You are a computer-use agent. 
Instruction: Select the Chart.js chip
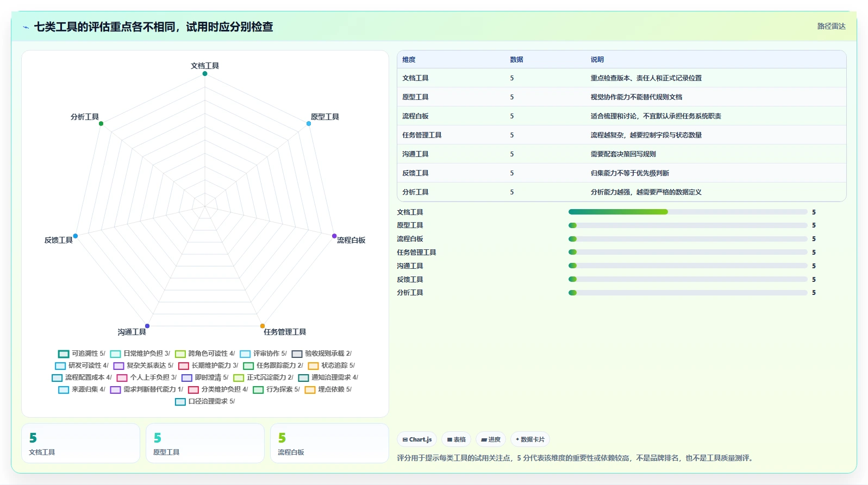[x=417, y=439]
